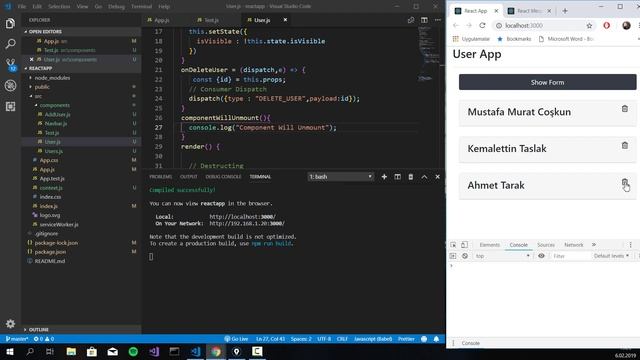
Task: Click Prettier in status bar
Action: [406, 339]
